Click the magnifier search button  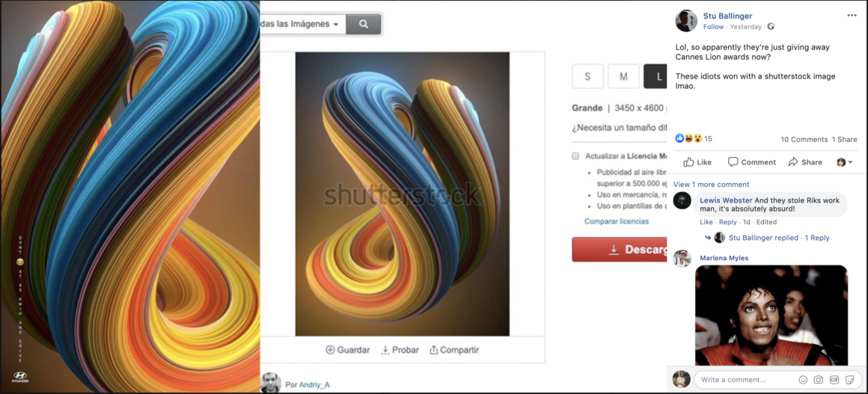[x=363, y=25]
